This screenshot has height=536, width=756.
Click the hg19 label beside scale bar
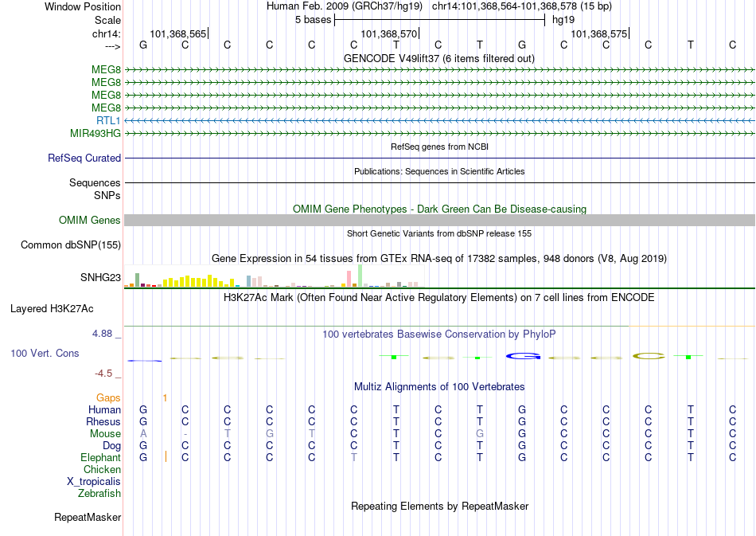pyautogui.click(x=563, y=20)
